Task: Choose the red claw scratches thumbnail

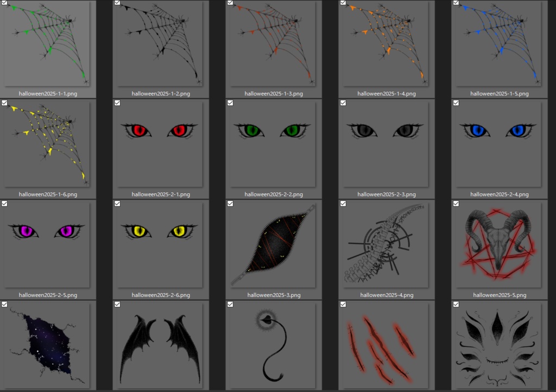Action: click(385, 345)
